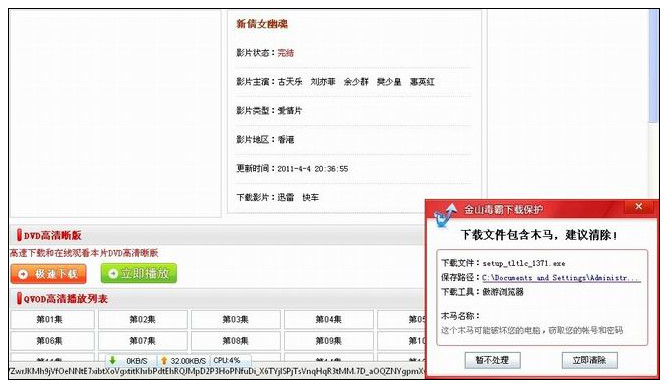Click the file name setup_tltc_1371.exe
Viewport: 668px width, 388px height.
point(524,263)
